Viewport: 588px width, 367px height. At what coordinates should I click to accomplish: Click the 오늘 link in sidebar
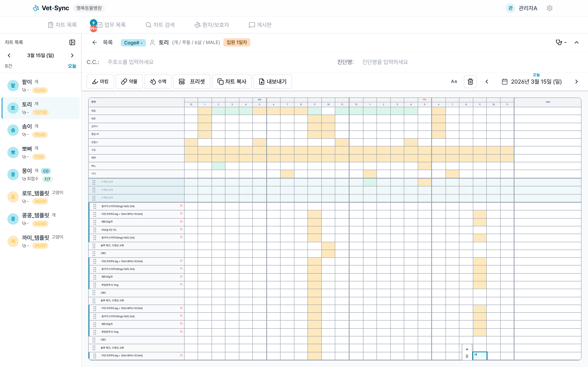[72, 66]
